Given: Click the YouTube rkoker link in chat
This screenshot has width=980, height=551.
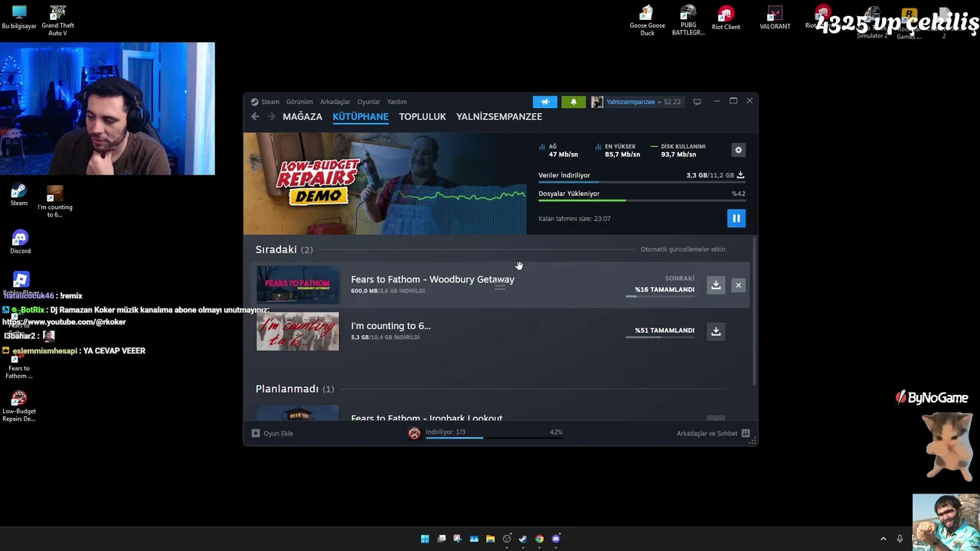Looking at the screenshot, I should coord(64,322).
